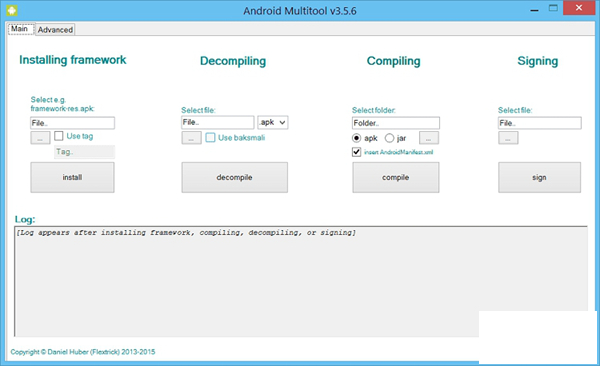Click the decompile button
600x366 pixels.
pos(235,177)
